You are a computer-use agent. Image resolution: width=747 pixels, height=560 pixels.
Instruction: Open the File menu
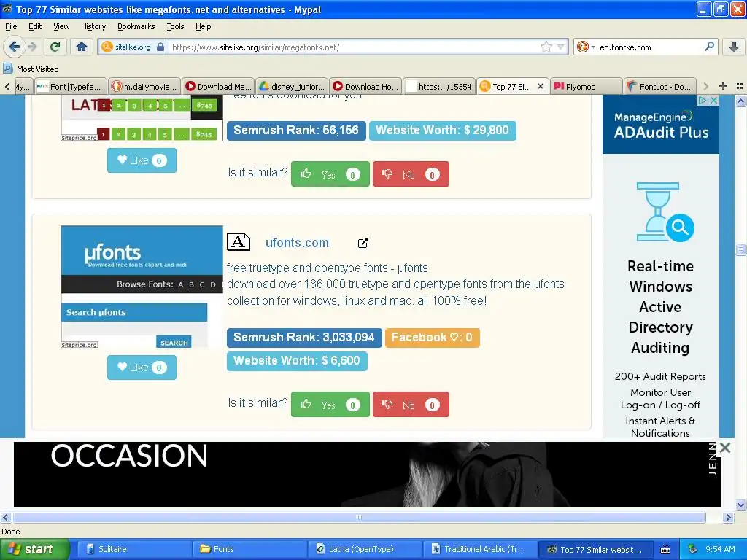pyautogui.click(x=11, y=26)
